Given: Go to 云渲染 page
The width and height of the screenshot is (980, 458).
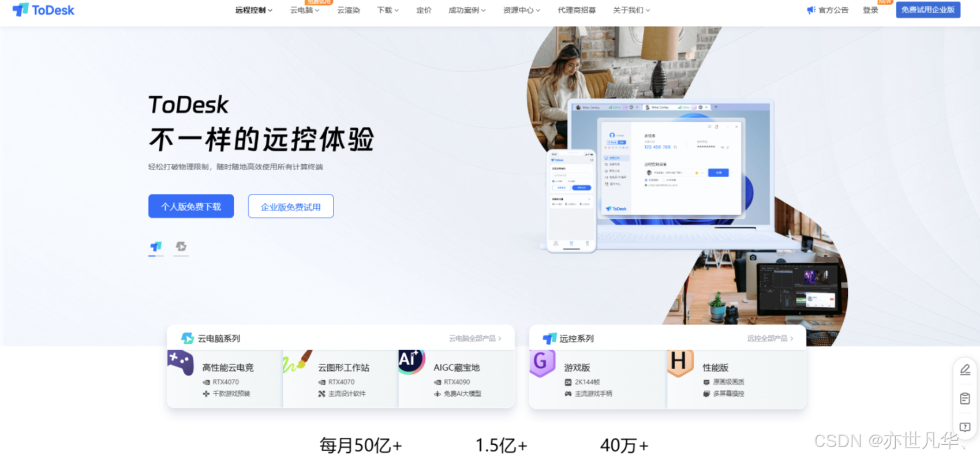Looking at the screenshot, I should click(x=349, y=10).
